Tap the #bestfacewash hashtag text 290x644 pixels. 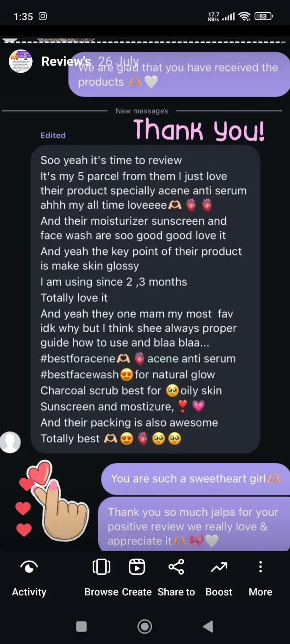click(x=79, y=375)
